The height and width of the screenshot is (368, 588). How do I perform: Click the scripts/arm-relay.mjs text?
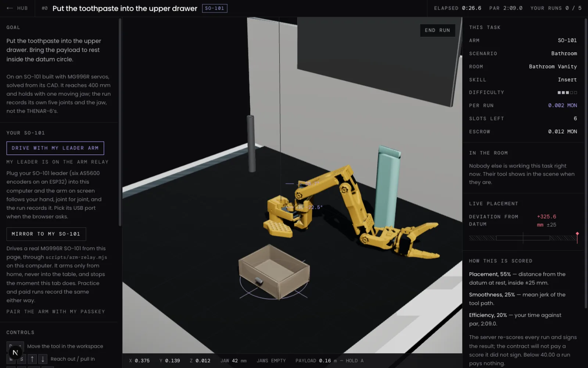click(x=76, y=257)
